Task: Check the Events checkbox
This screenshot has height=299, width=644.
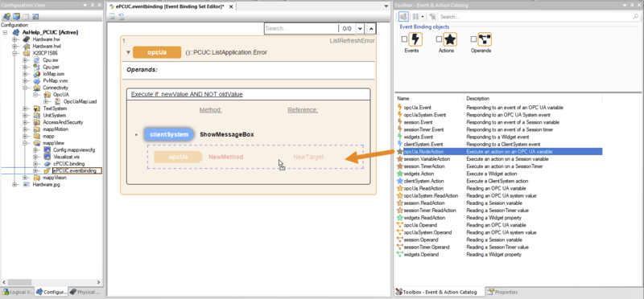Action: pyautogui.click(x=405, y=39)
